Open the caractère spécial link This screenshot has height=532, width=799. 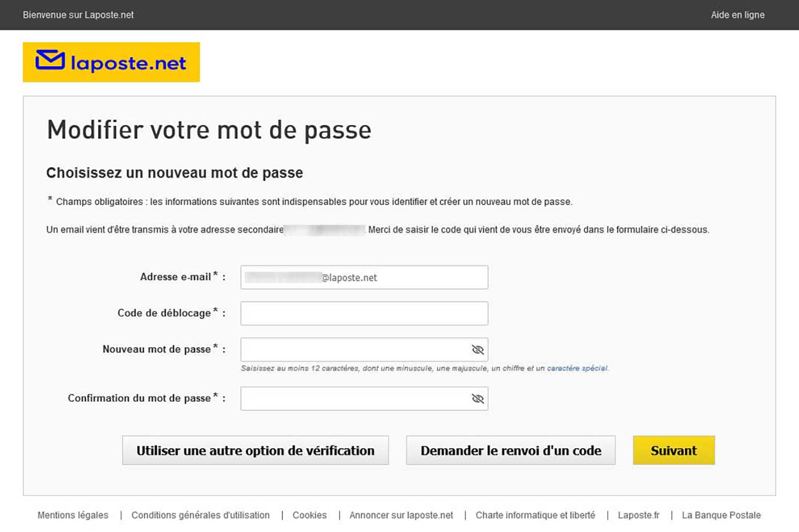pos(577,368)
